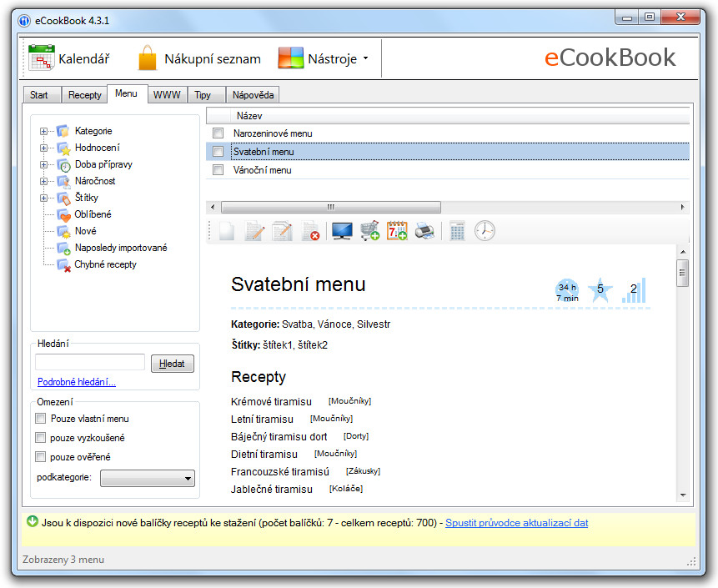Click the monitor fullscreen view icon
The width and height of the screenshot is (718, 588).
(x=342, y=231)
